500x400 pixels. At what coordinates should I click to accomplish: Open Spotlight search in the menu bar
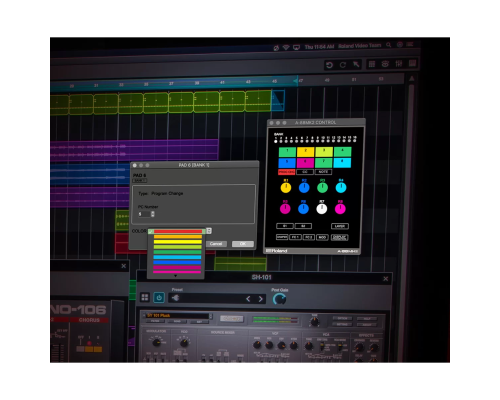(389, 45)
